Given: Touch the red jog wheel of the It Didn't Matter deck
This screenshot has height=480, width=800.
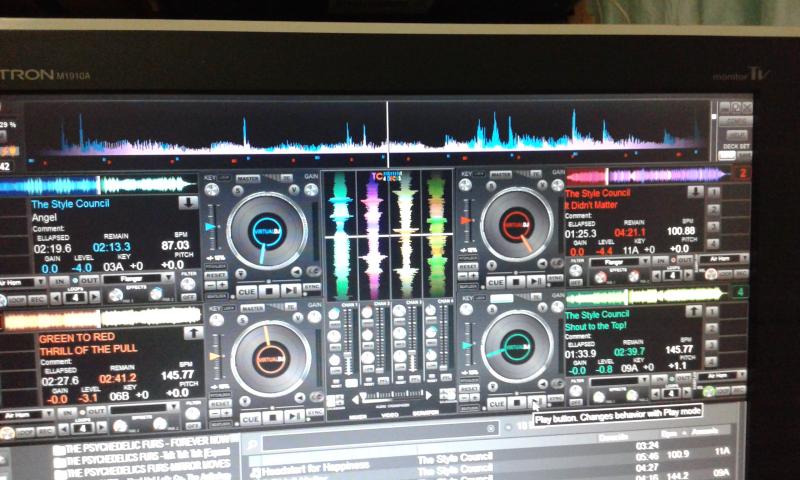Looking at the screenshot, I should click(517, 224).
